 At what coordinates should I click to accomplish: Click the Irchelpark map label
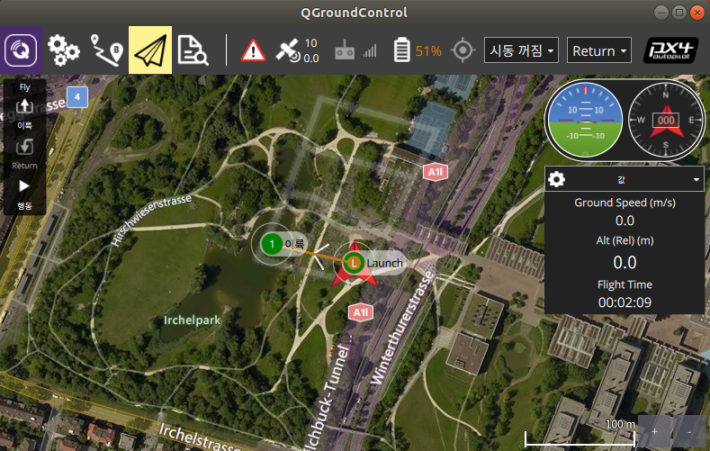pyautogui.click(x=192, y=320)
